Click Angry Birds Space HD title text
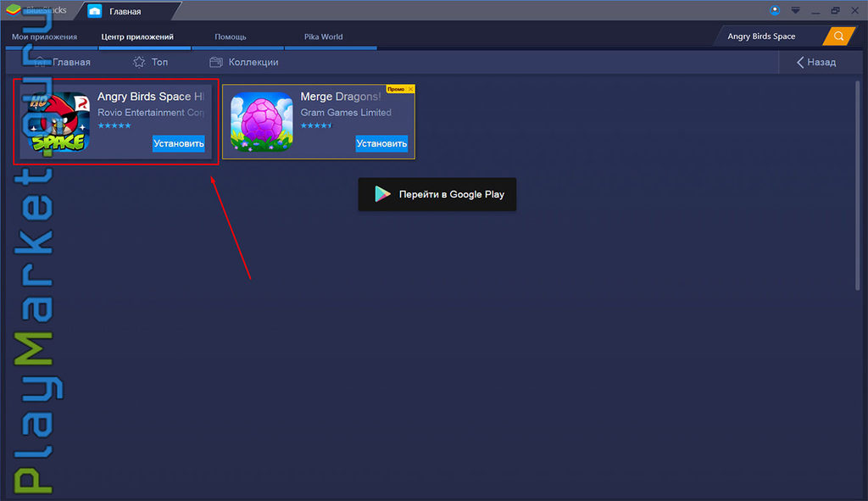The height and width of the screenshot is (501, 868). pyautogui.click(x=151, y=97)
